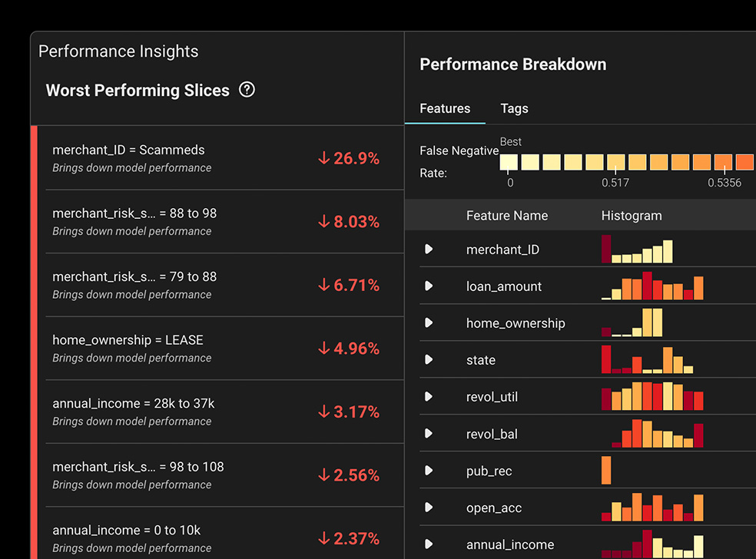
Task: Click the color swatch above 0.5356
Action: (723, 162)
